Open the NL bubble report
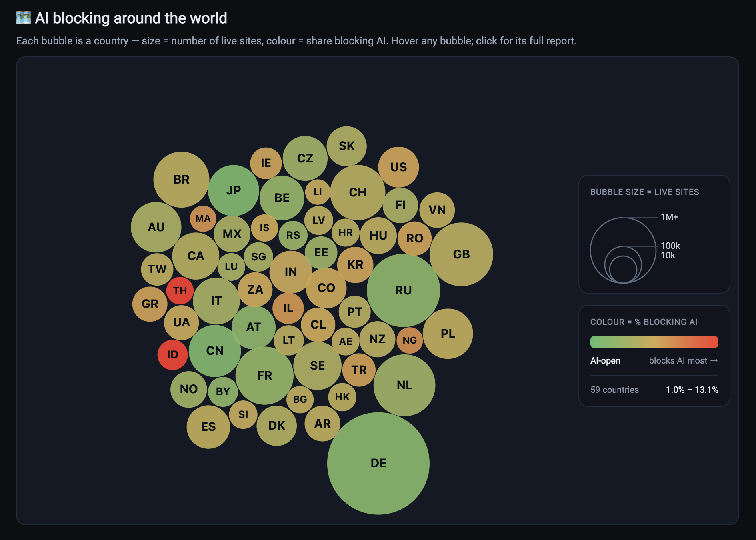756x540 pixels. click(x=404, y=385)
